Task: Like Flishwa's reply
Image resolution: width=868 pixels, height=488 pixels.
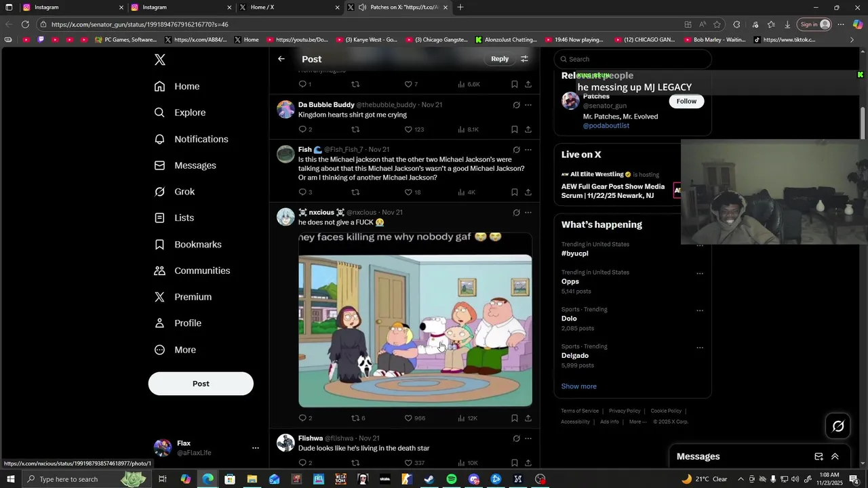Action: coord(414,463)
